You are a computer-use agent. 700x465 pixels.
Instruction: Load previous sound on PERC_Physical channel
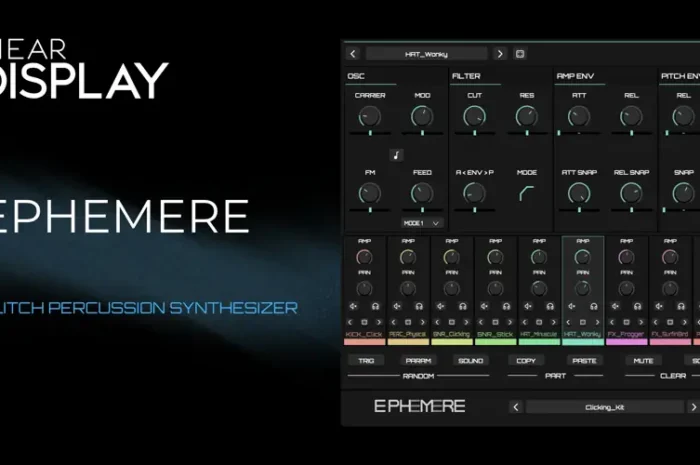394,322
